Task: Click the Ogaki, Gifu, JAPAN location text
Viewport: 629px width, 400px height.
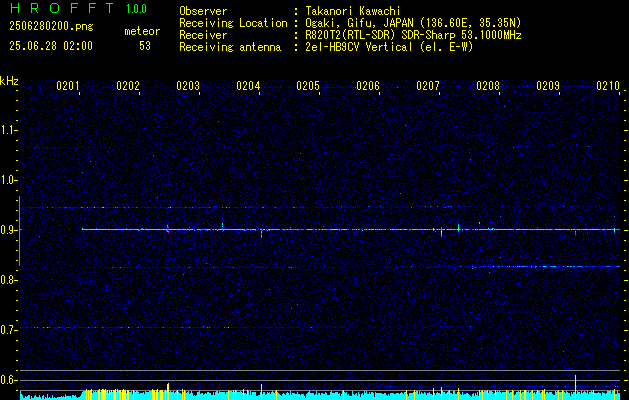Action: [x=412, y=23]
